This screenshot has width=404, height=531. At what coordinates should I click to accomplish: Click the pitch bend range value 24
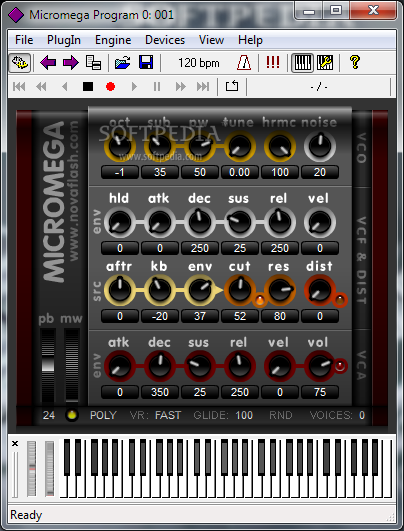49,415
